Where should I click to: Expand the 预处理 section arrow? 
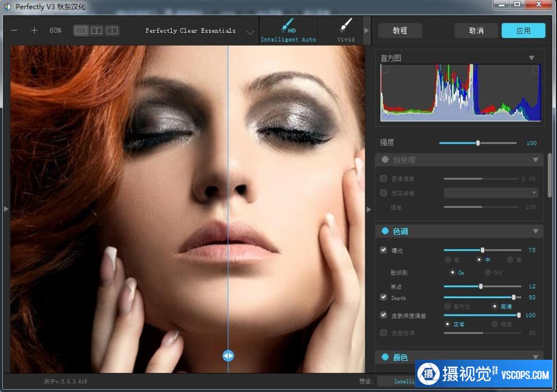coord(536,160)
